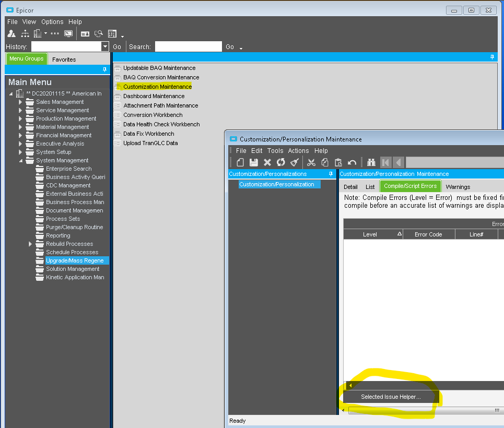This screenshot has height=428, width=504.
Task: Click the magnifier search icon in Epicor toolbar
Action: pos(99,34)
